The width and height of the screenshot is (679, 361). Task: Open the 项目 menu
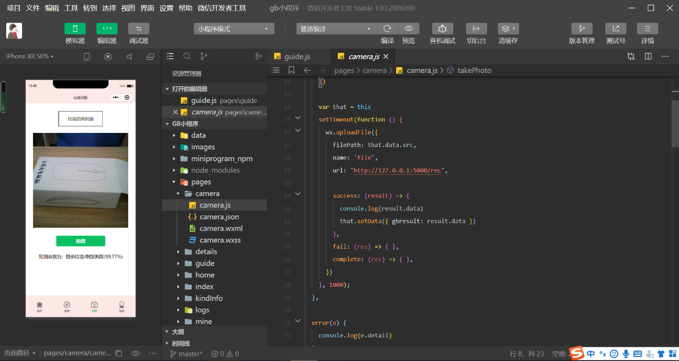coord(13,8)
